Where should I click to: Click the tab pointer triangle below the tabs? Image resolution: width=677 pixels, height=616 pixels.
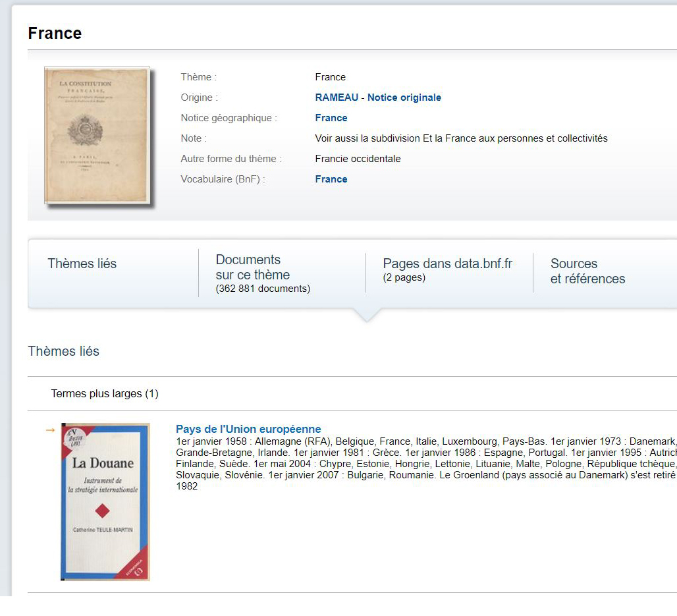point(367,315)
